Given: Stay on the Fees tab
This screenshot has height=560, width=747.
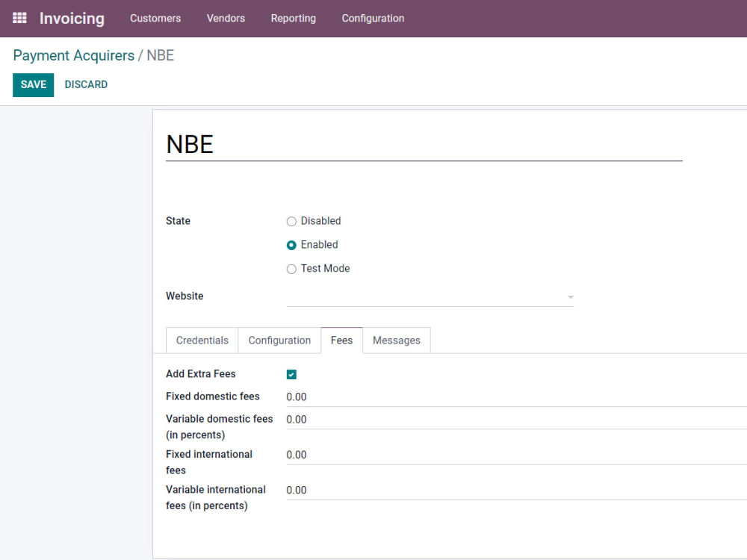Looking at the screenshot, I should pos(341,340).
